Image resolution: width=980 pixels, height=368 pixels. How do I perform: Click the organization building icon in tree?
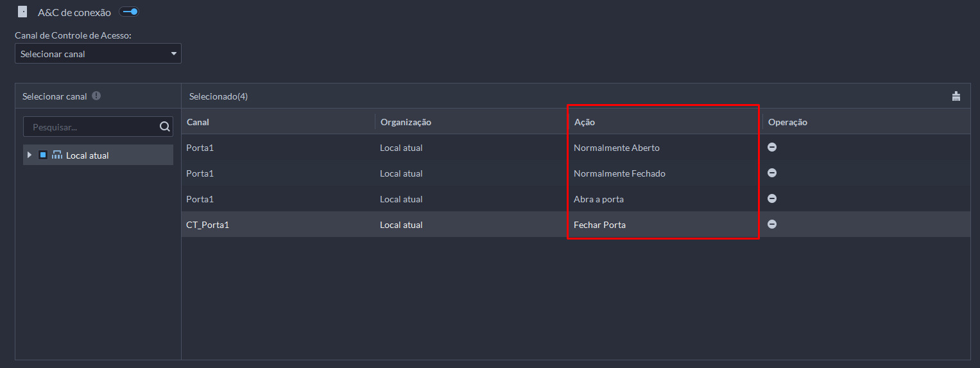57,155
